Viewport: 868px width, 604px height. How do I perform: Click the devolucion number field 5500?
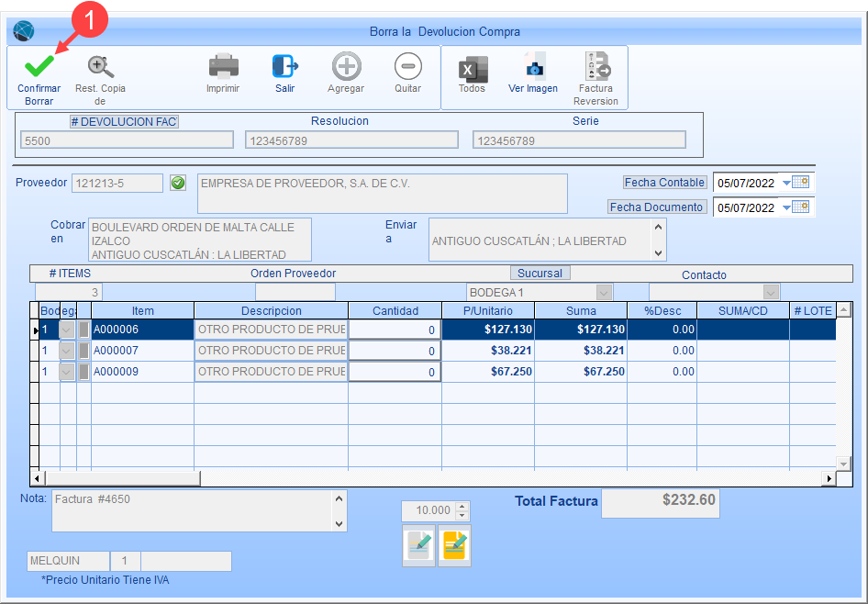pyautogui.click(x=127, y=140)
